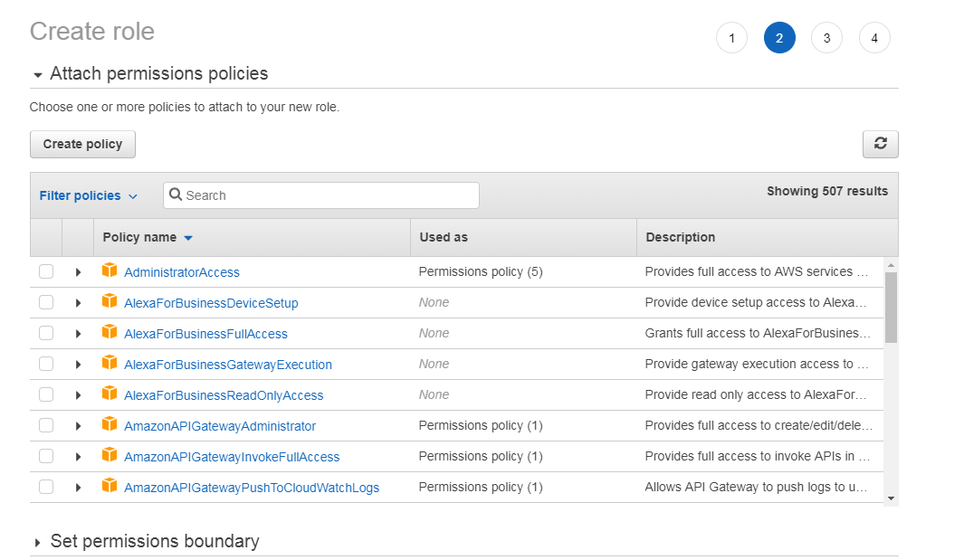This screenshot has height=560, width=964.
Task: Click the Create policy button
Action: coord(82,144)
